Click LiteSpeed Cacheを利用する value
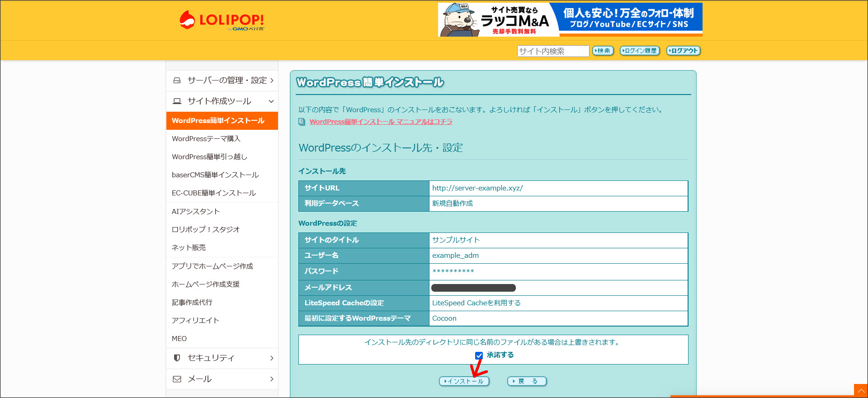868x398 pixels. [x=476, y=303]
